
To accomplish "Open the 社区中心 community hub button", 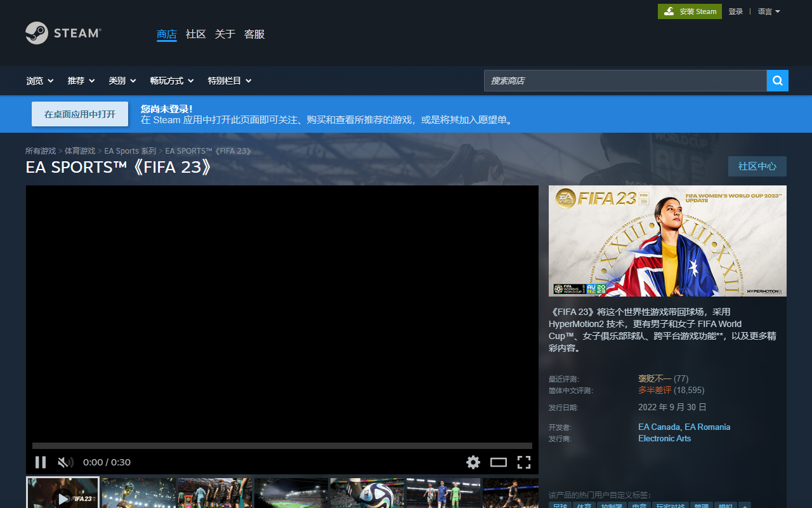I will pos(757,166).
